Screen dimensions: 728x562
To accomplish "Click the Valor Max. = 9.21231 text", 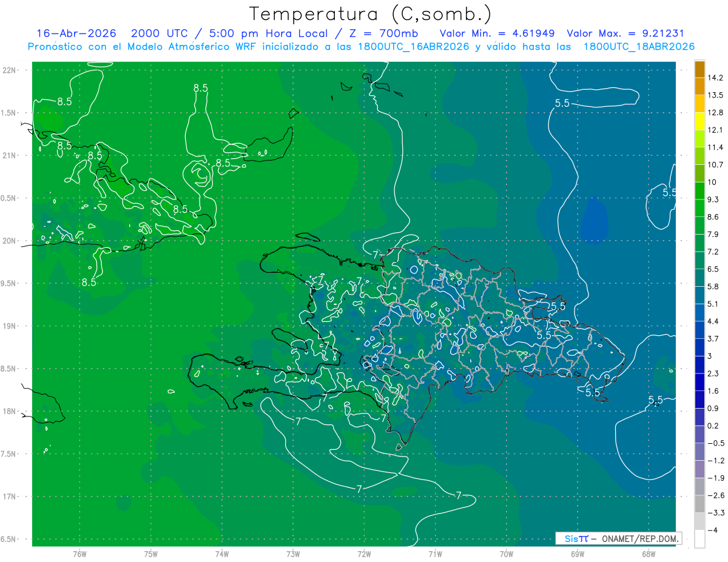I will pyautogui.click(x=625, y=33).
